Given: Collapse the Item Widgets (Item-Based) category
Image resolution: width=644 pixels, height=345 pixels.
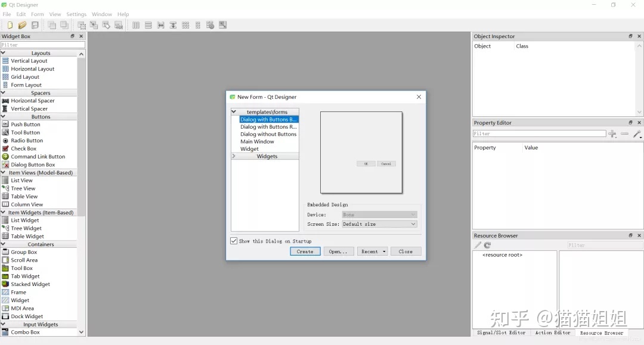Looking at the screenshot, I should (x=4, y=213).
